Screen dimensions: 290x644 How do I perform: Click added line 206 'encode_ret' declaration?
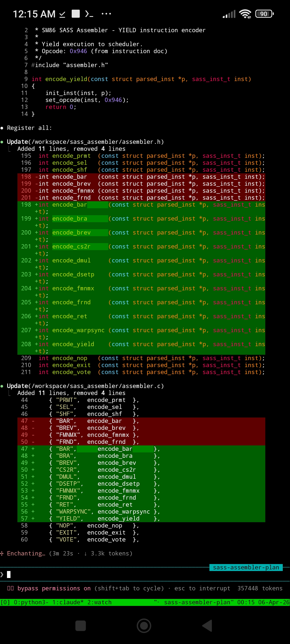coord(141,320)
